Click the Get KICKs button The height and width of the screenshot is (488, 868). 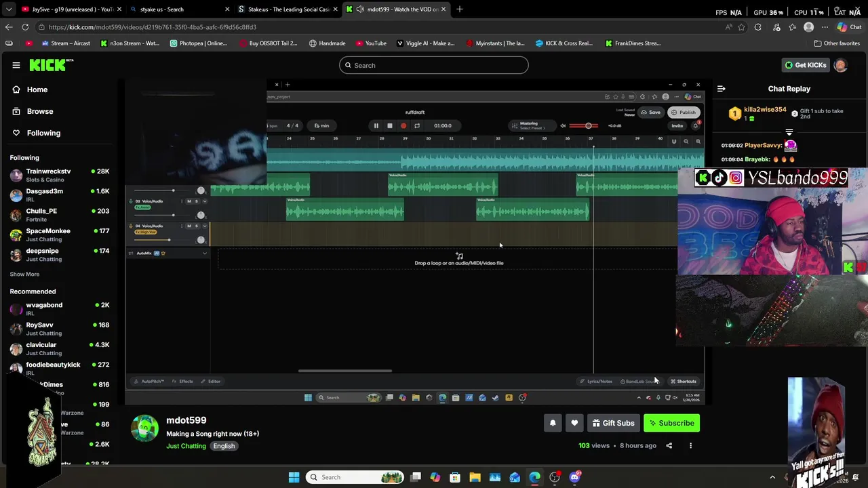[806, 65]
